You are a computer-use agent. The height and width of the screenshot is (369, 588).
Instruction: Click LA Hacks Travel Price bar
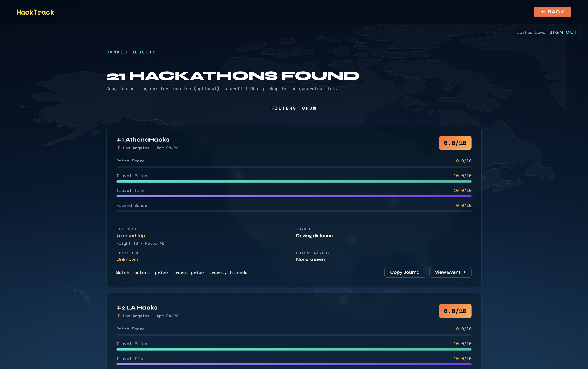click(294, 350)
